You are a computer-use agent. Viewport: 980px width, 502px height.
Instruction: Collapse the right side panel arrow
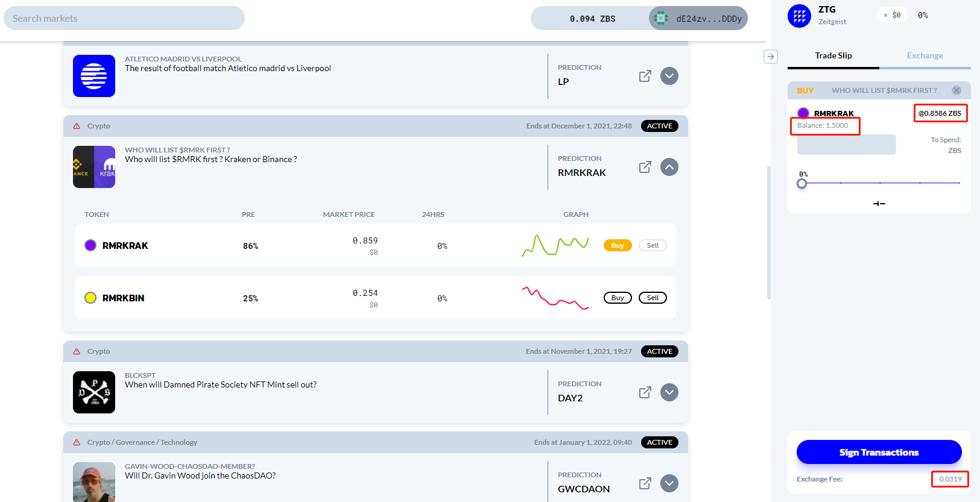click(771, 57)
